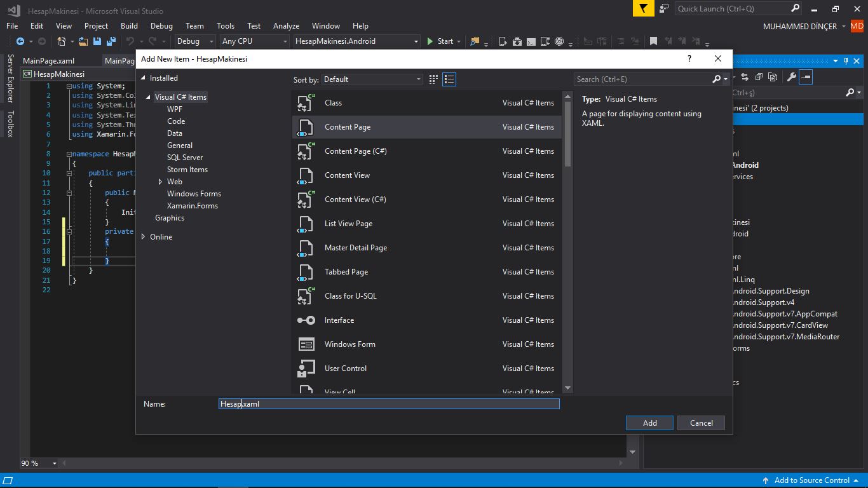Click the dialog help question mark
The width and height of the screenshot is (868, 488).
pos(689,58)
